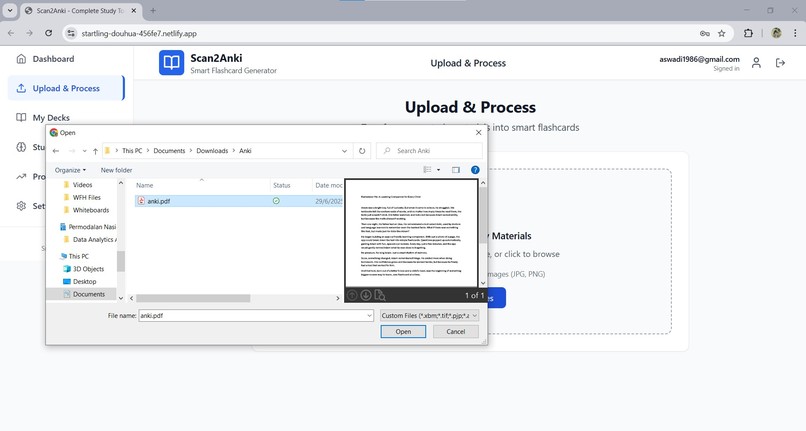Viewport: 806px width, 431px height.
Task: Sort by the Status column header
Action: (282, 185)
